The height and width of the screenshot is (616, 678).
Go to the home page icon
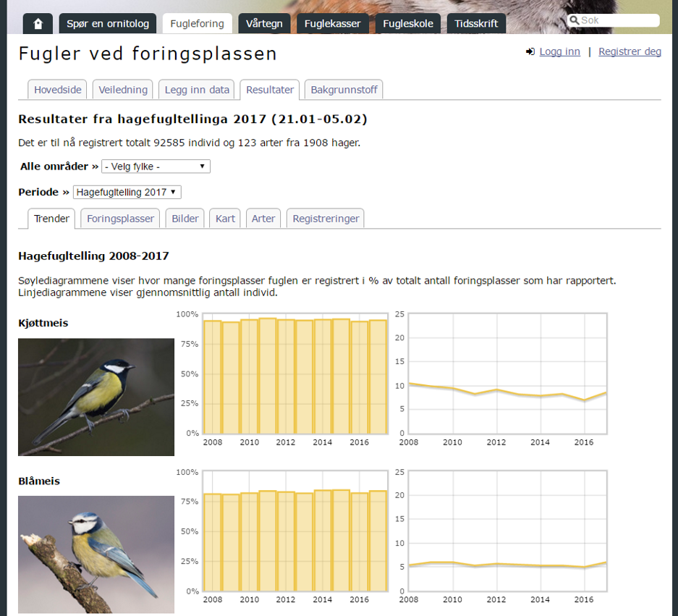38,23
